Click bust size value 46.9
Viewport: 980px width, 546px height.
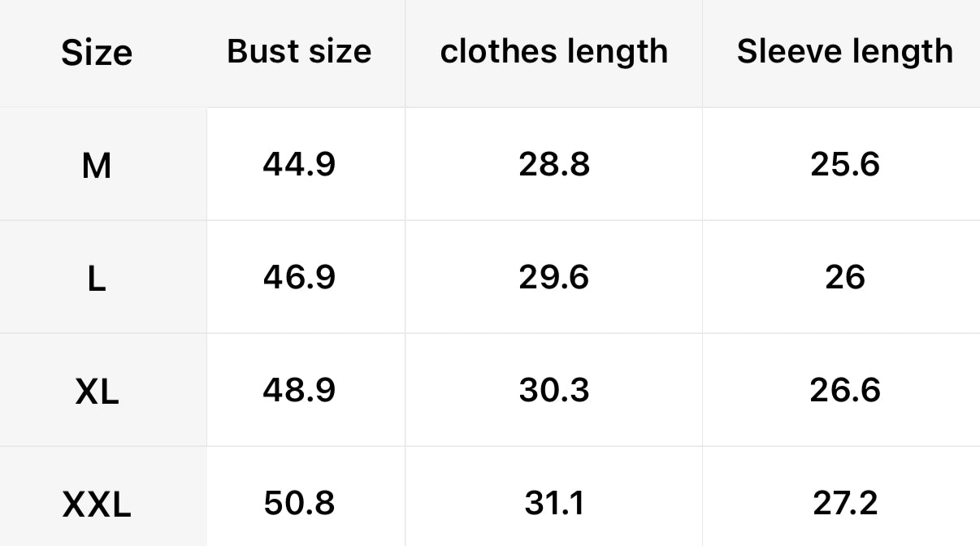pos(299,278)
